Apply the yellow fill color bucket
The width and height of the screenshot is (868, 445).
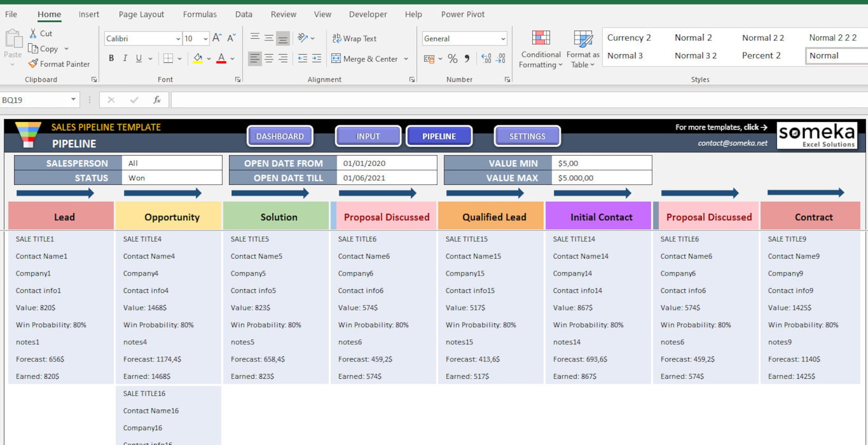tap(198, 58)
